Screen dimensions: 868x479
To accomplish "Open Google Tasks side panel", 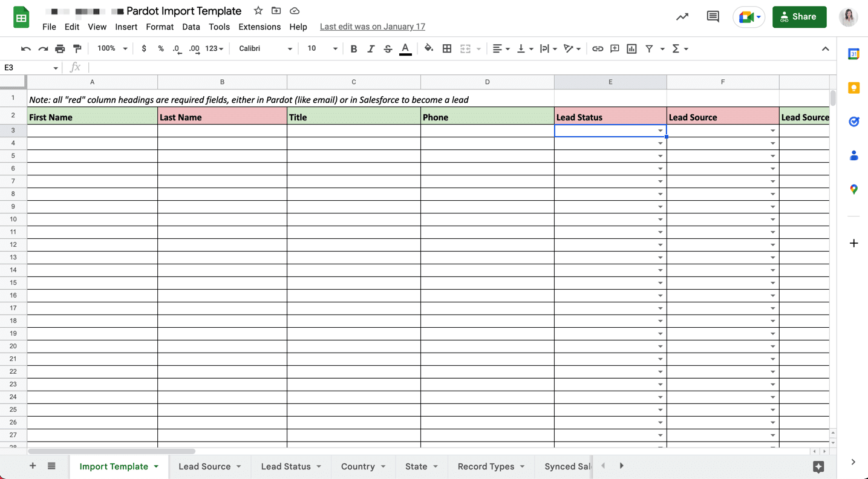I will (x=853, y=122).
